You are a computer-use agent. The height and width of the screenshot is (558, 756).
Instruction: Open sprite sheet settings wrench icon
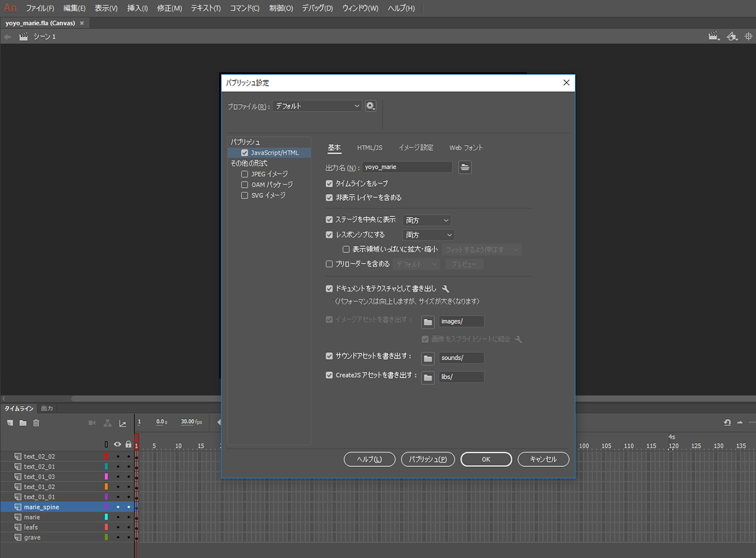(x=519, y=340)
